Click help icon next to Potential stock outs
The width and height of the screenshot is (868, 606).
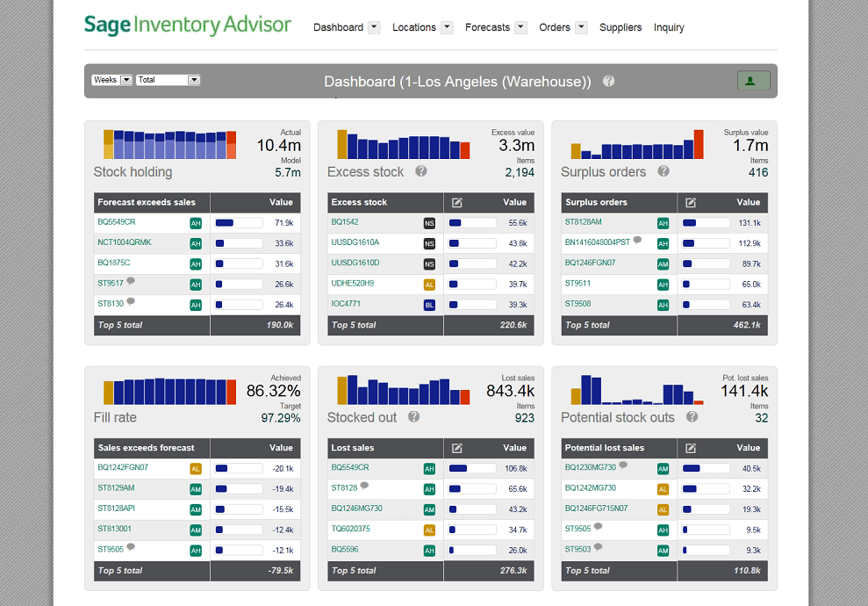[x=692, y=416]
